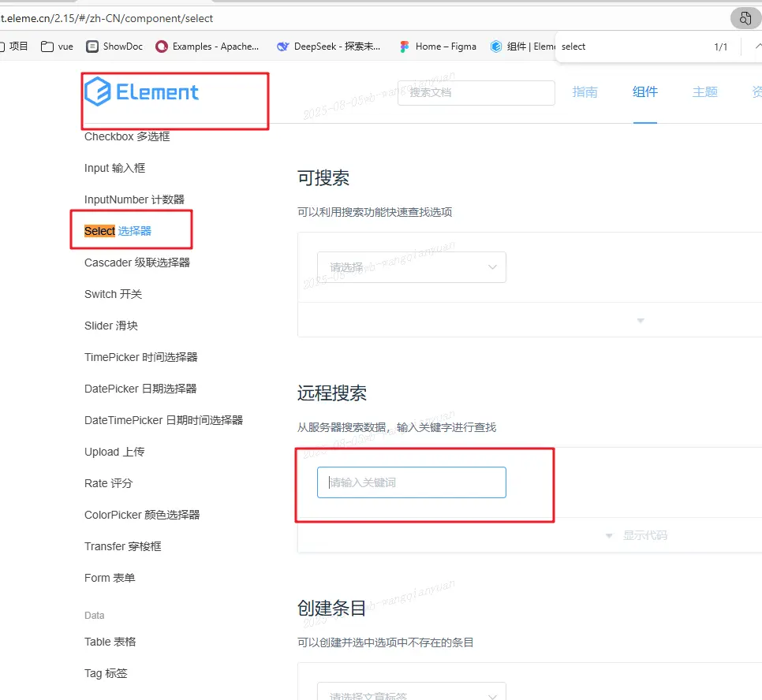Screen dimensions: 762x700
Task: Go to Table 表格 page
Action: point(110,642)
